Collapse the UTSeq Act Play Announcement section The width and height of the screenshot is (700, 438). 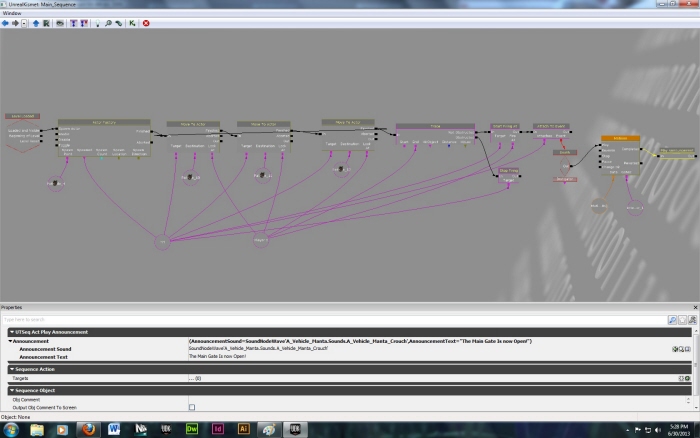click(x=10, y=331)
